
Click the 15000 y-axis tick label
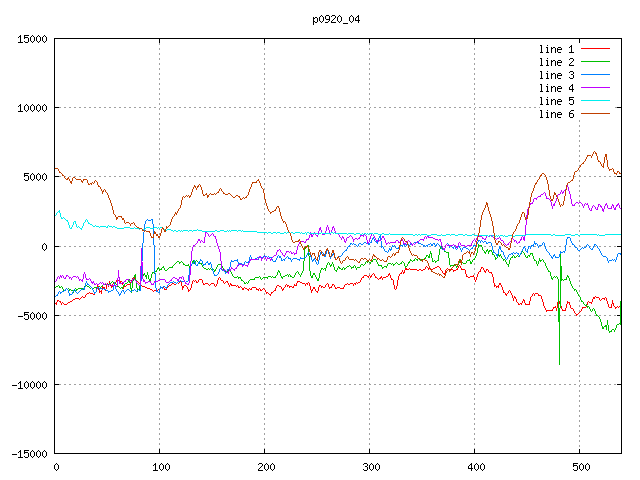coord(30,39)
